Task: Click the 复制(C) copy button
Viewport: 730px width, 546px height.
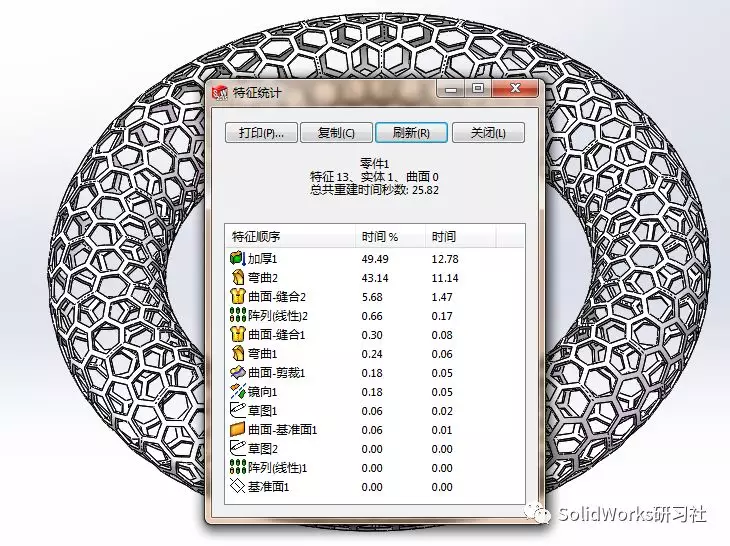Action: pyautogui.click(x=336, y=133)
